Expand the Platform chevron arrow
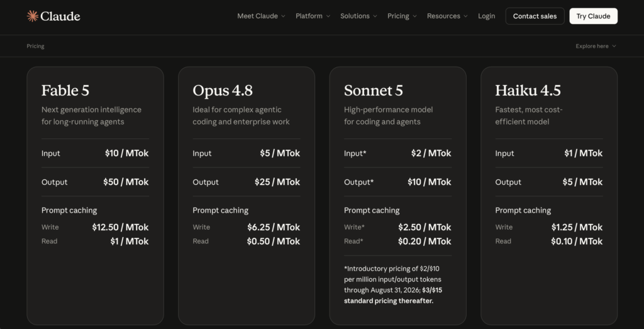 (x=328, y=16)
